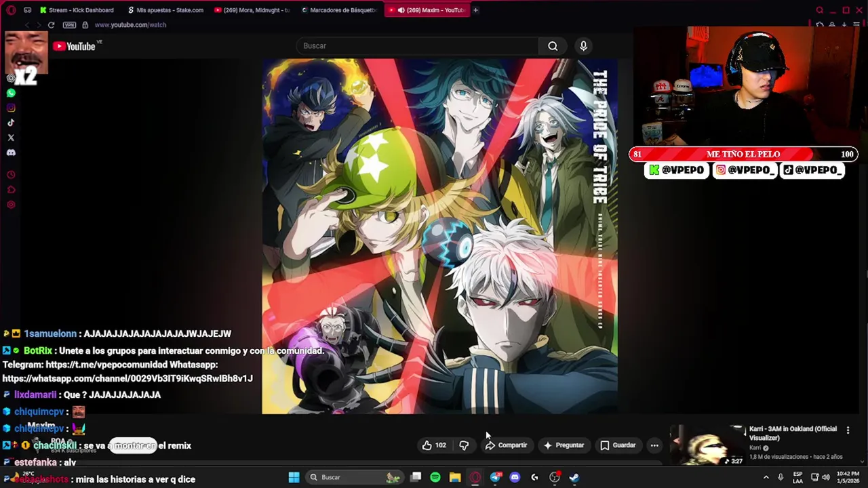Switch to Marcadores de Básquetbol tab

point(339,10)
